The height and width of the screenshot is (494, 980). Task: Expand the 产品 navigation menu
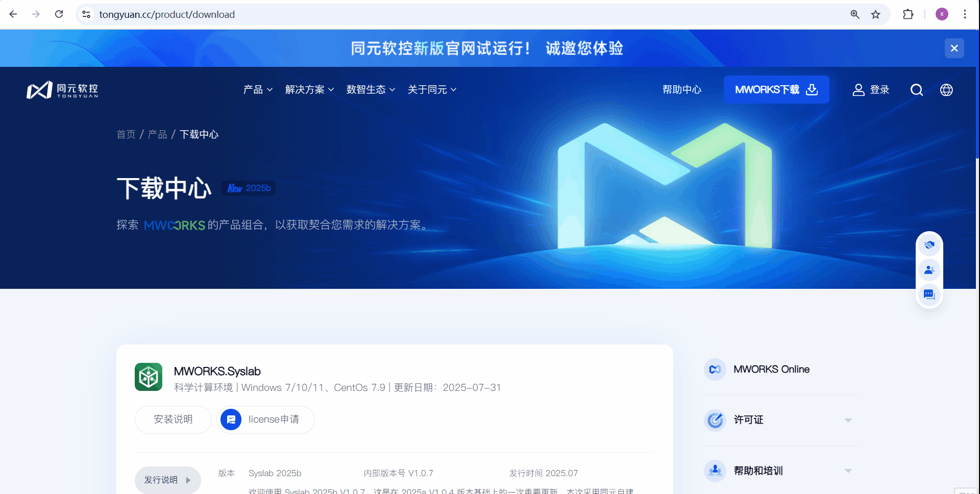(258, 90)
